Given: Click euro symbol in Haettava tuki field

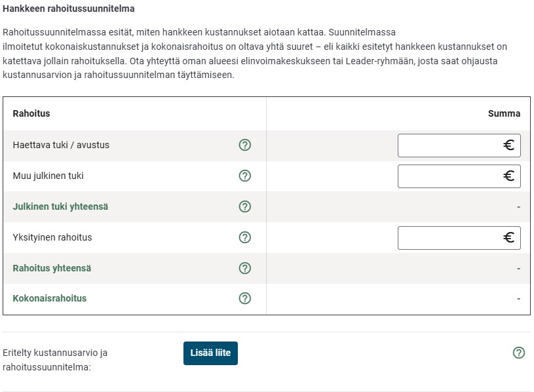Looking at the screenshot, I should point(509,145).
